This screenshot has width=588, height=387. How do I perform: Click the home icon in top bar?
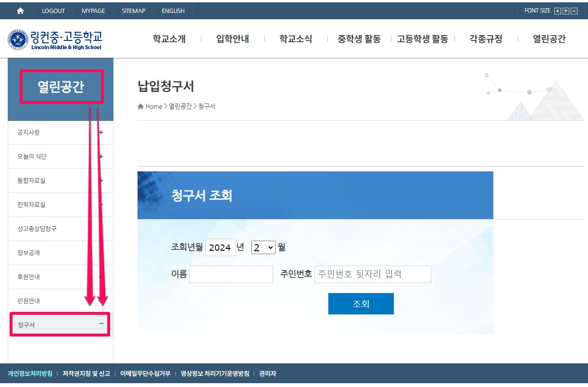20,11
